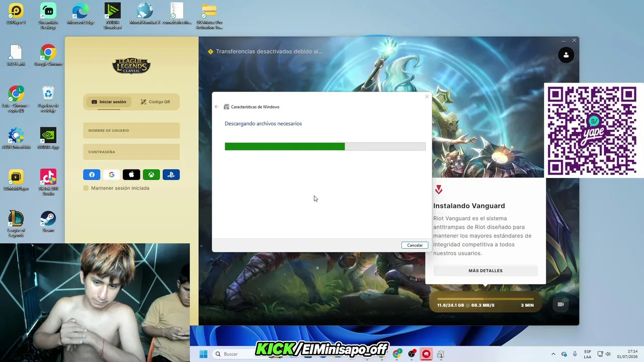Viewport: 644px width, 362px height.
Task: Sign in with Facebook
Action: pos(92,174)
